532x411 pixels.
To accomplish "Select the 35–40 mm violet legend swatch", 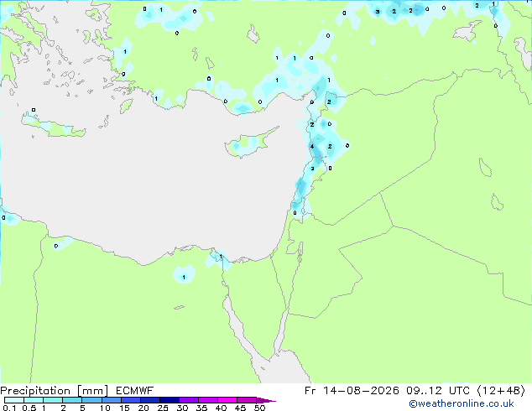I will (x=207, y=400).
